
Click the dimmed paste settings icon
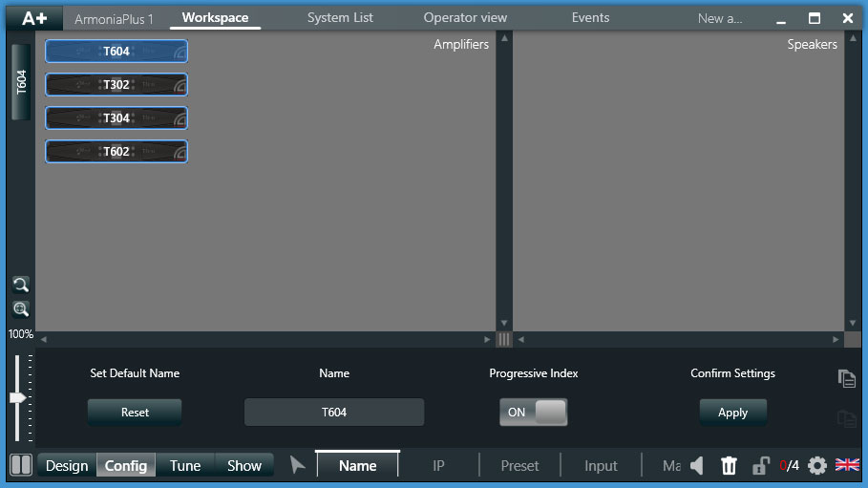point(847,418)
